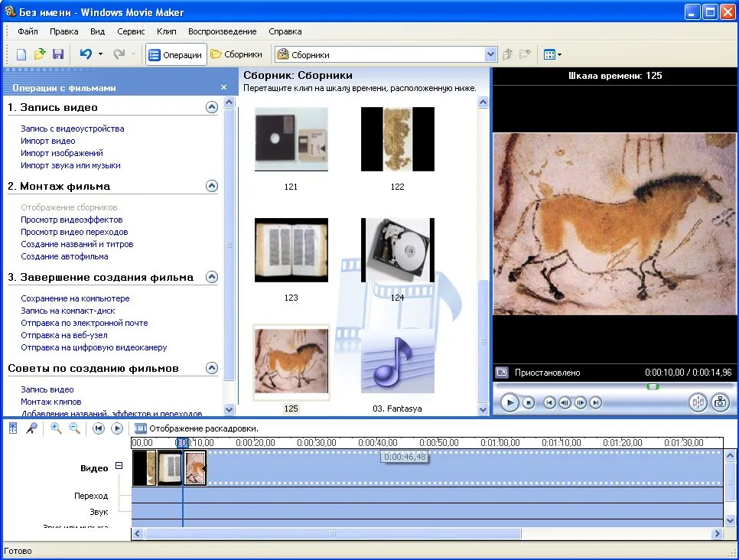Click the preview seek bar handle
The image size is (739, 560).
[x=653, y=386]
